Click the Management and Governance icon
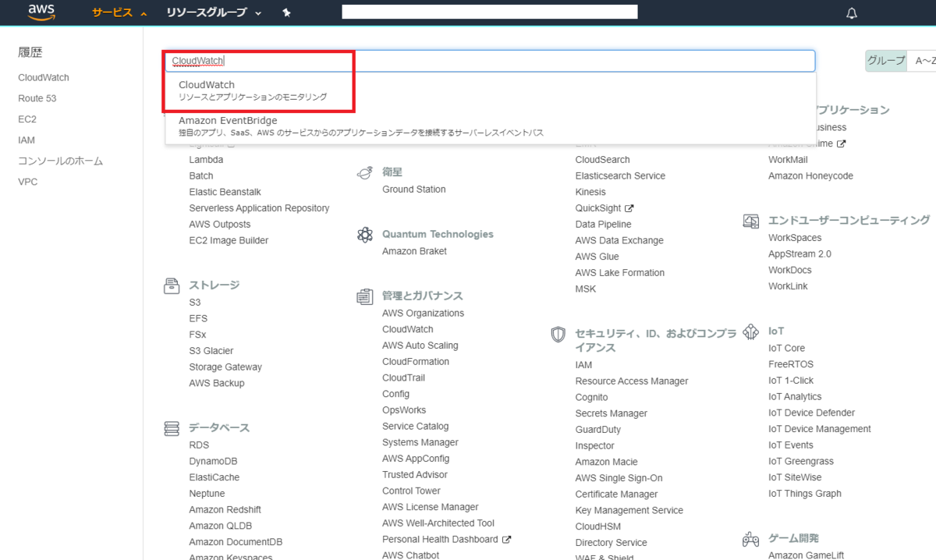Image resolution: width=936 pixels, height=560 pixels. click(364, 296)
